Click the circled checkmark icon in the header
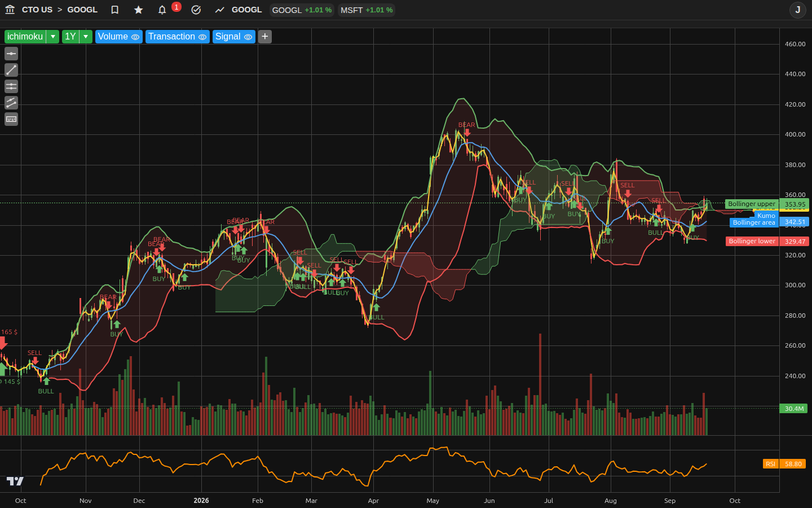Image resolution: width=812 pixels, height=508 pixels. click(x=196, y=10)
